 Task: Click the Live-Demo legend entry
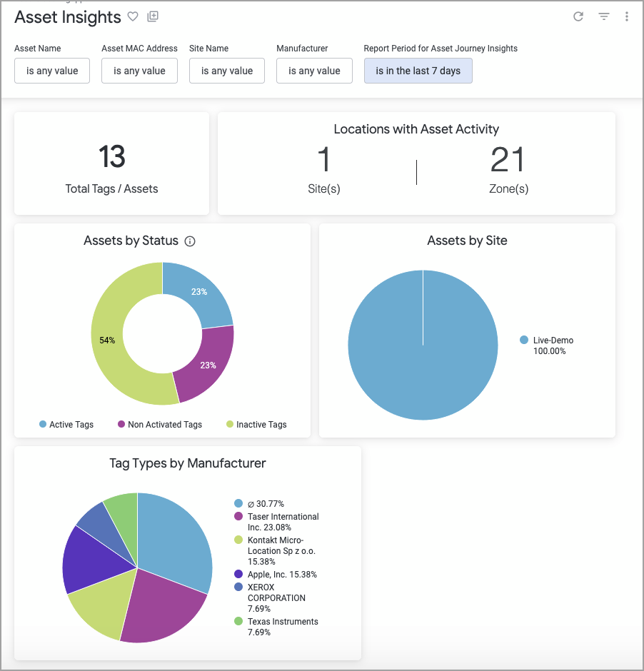click(546, 345)
